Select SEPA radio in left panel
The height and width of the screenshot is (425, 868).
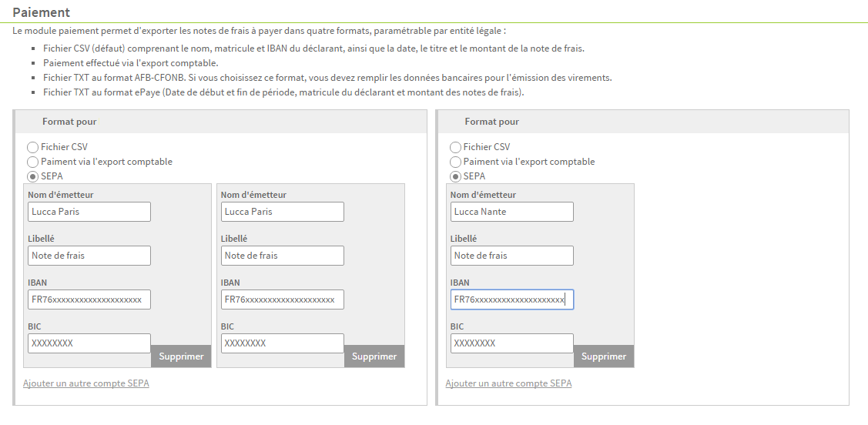[x=32, y=176]
